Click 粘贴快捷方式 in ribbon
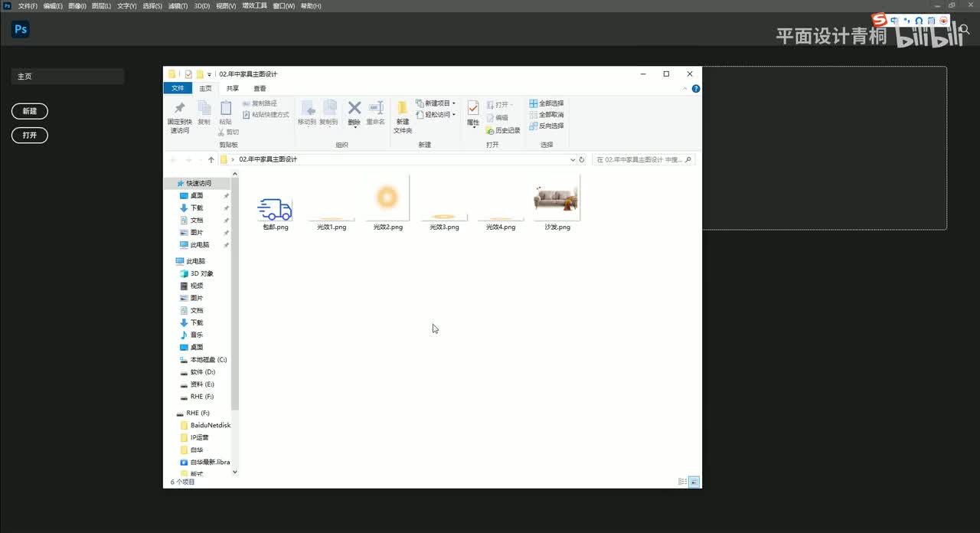980x533 pixels. (x=266, y=115)
